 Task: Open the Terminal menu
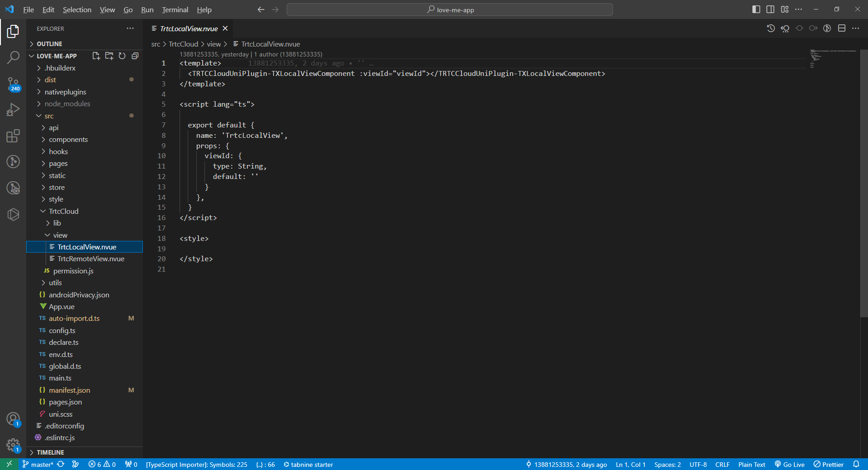tap(175, 9)
